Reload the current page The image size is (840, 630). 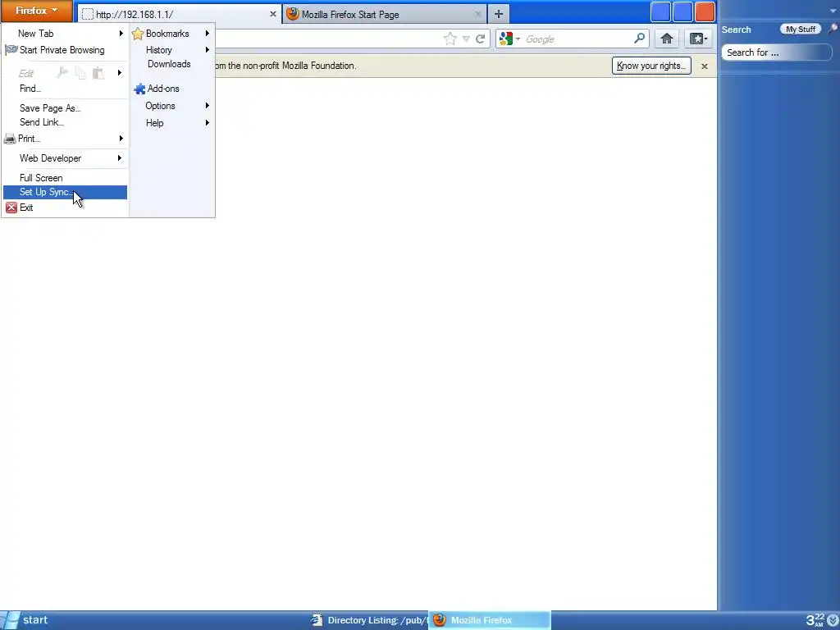click(x=481, y=39)
